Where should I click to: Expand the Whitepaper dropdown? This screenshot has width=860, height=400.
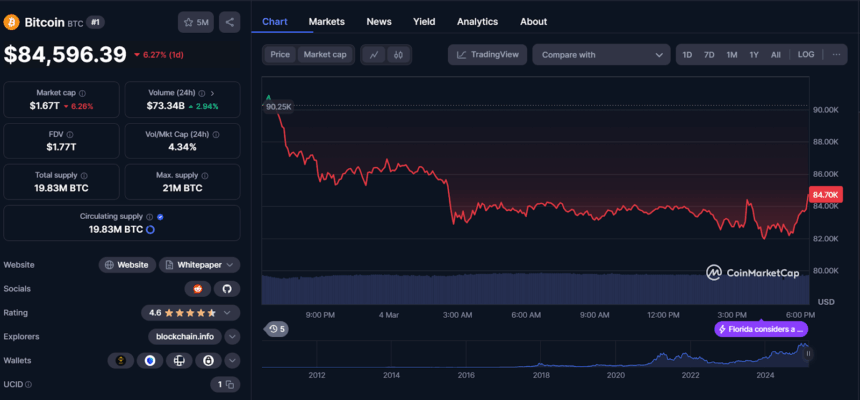[200, 265]
